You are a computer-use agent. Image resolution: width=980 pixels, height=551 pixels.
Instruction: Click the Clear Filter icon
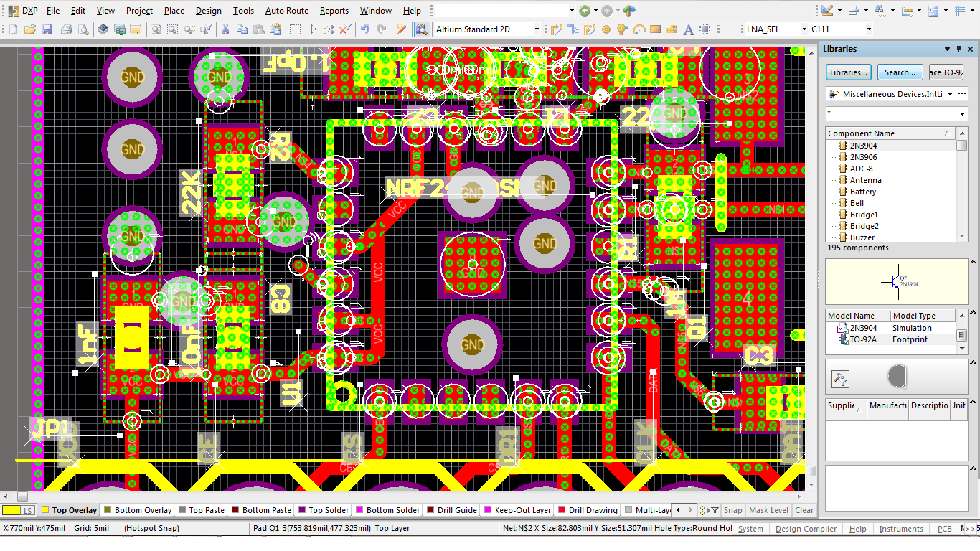coord(345,29)
